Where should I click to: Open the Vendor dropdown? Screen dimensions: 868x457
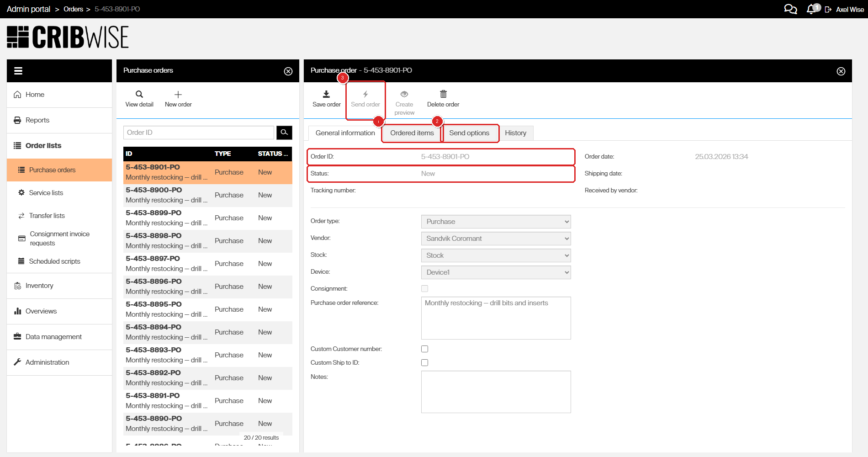496,239
